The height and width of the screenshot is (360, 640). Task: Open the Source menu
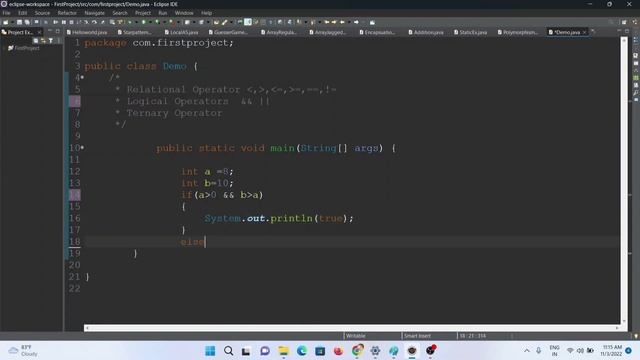(x=42, y=13)
